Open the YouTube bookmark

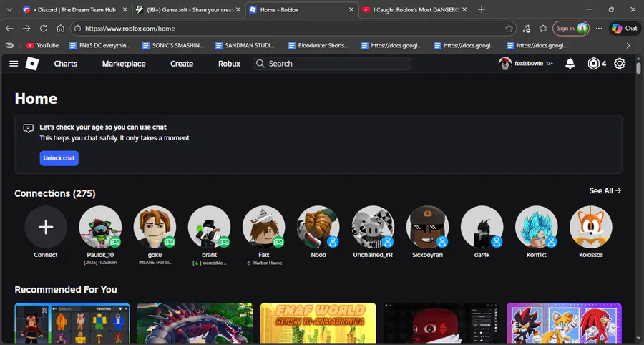point(43,45)
